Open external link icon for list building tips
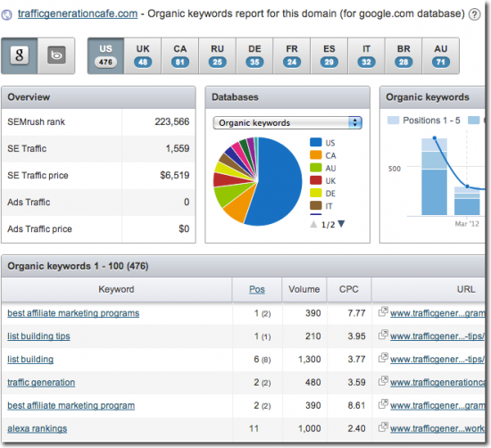 point(383,335)
